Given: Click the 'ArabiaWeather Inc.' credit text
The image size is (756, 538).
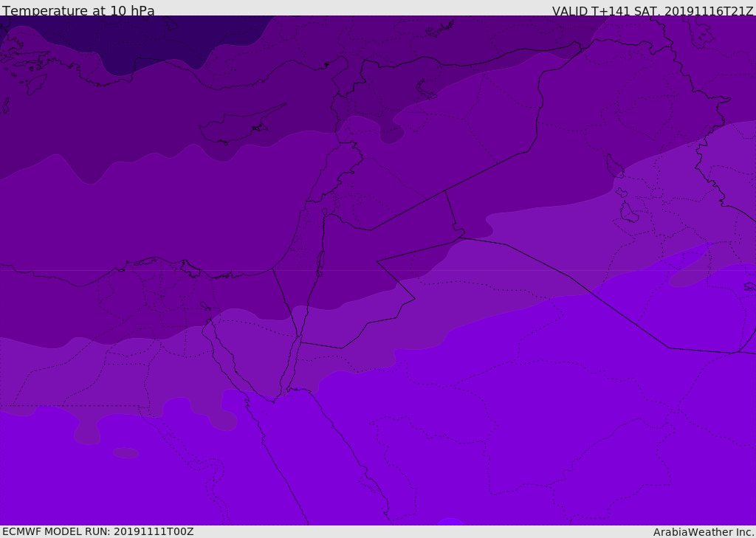Looking at the screenshot, I should coord(703,532).
